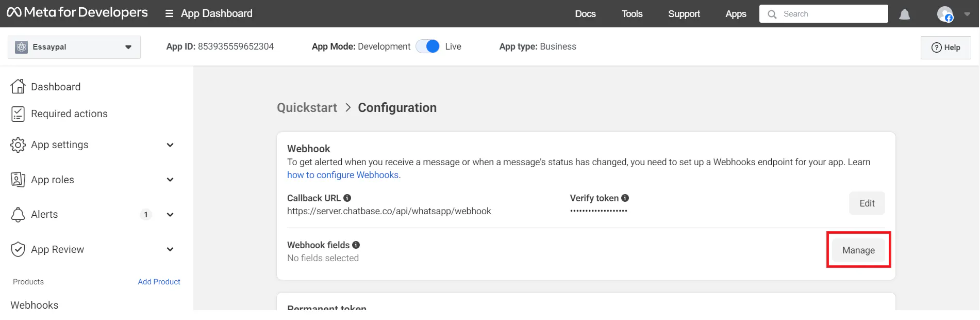
Task: Open the Essaypal app selector dropdown
Action: click(x=74, y=47)
